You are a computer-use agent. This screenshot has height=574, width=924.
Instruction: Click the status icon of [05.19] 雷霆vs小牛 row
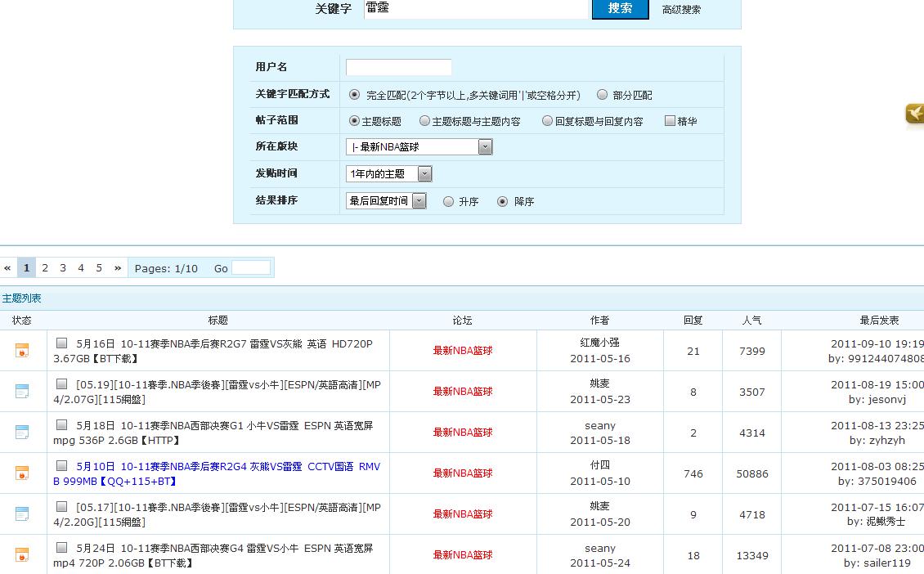pos(22,391)
